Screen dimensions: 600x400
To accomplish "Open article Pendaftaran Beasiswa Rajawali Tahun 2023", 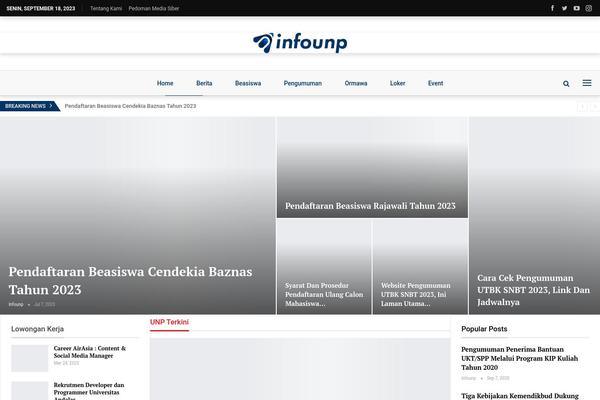I will (370, 206).
